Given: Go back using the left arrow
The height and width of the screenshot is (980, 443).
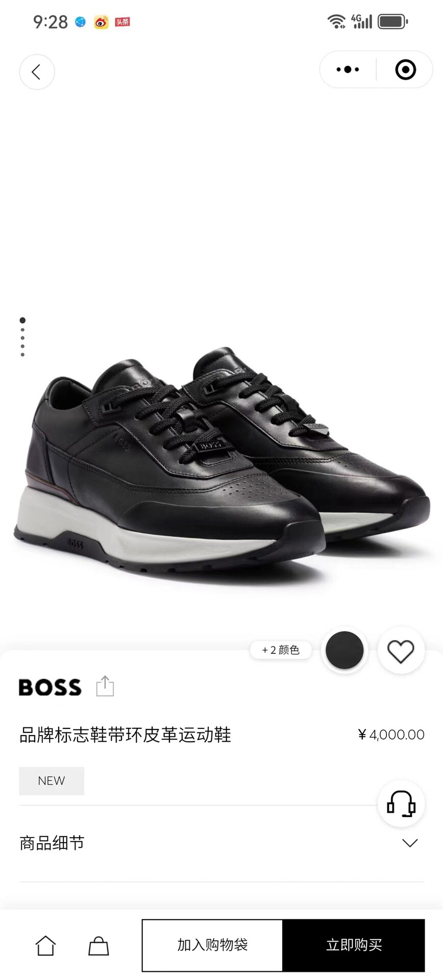Looking at the screenshot, I should [37, 72].
